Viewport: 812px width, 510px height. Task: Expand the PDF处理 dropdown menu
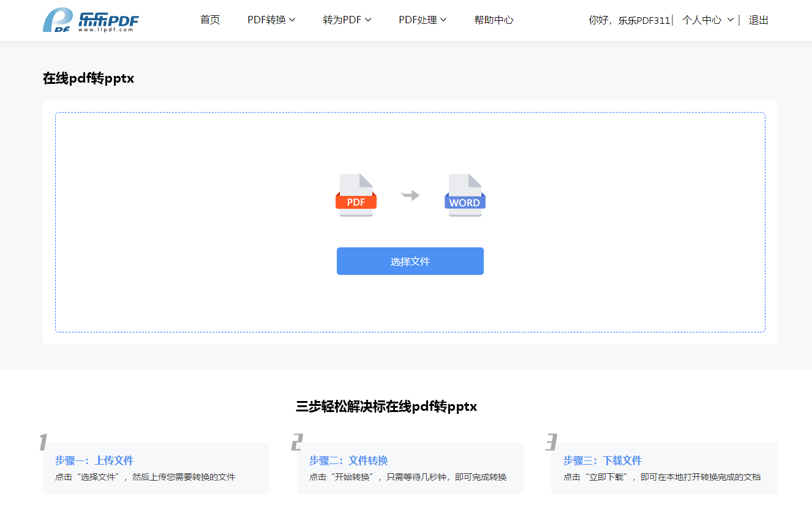click(423, 20)
